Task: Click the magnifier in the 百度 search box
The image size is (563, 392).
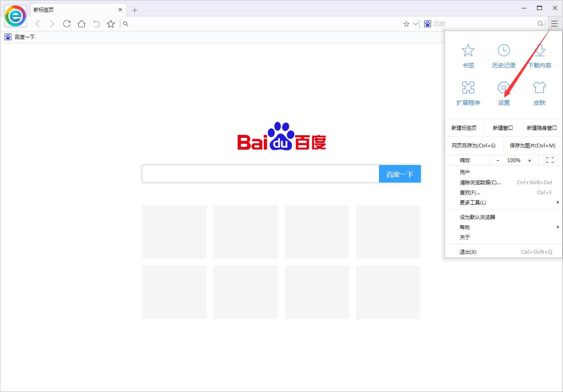Action: tap(540, 24)
